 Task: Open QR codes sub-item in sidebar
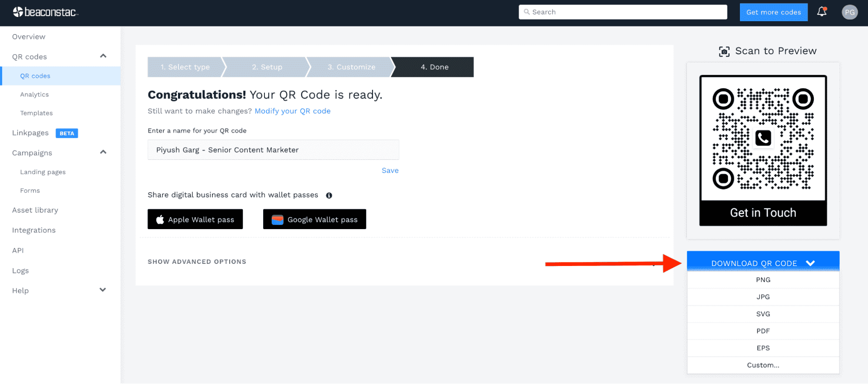(60, 76)
